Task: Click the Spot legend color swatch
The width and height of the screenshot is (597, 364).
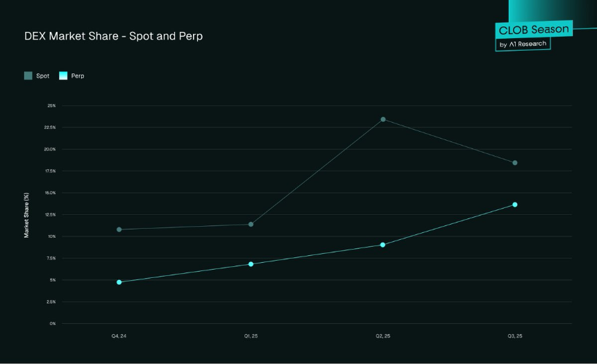Action: (28, 76)
